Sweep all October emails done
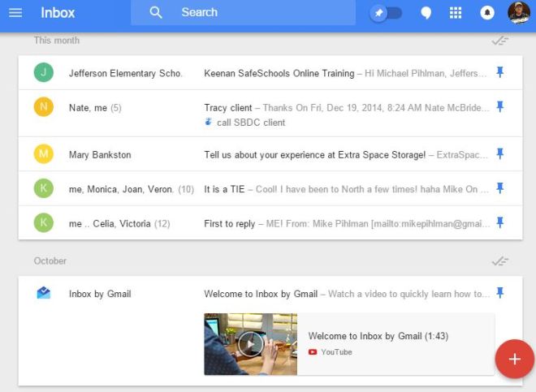Screen dimensions: 536x392 tap(500, 261)
